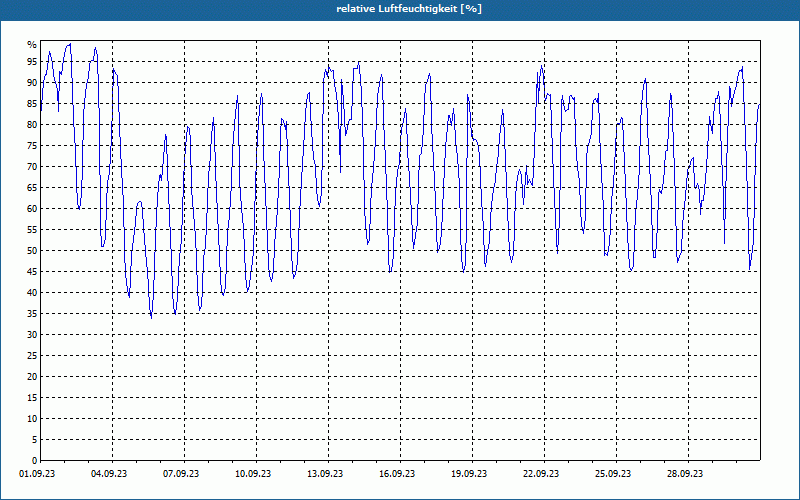This screenshot has width=800, height=500.
Task: Select the '28.09.23' date label
Action: (x=685, y=474)
